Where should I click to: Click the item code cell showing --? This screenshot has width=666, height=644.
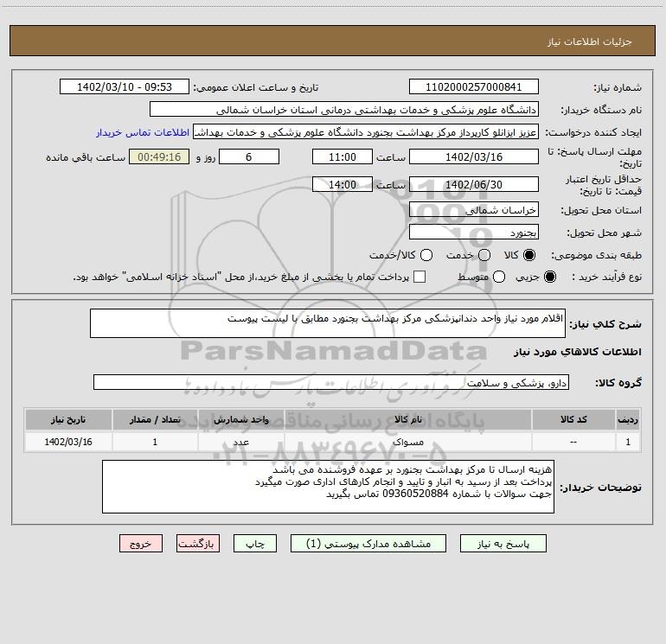click(x=573, y=442)
